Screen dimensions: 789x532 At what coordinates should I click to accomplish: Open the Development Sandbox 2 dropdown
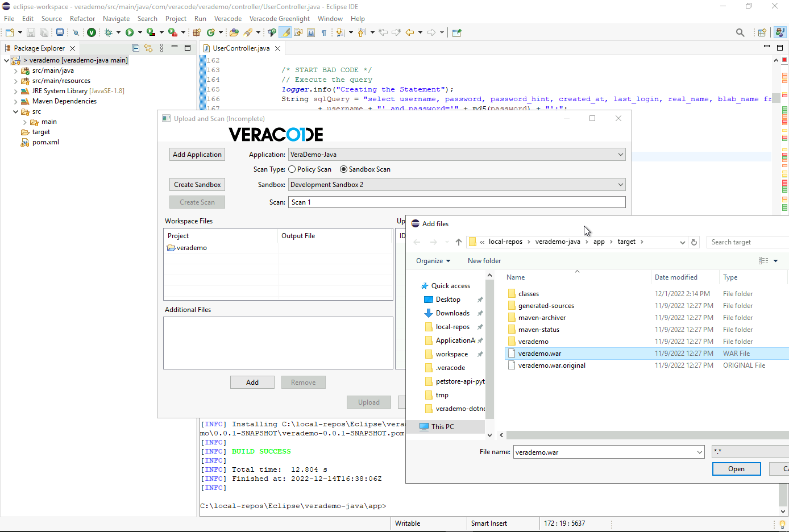[x=620, y=185]
